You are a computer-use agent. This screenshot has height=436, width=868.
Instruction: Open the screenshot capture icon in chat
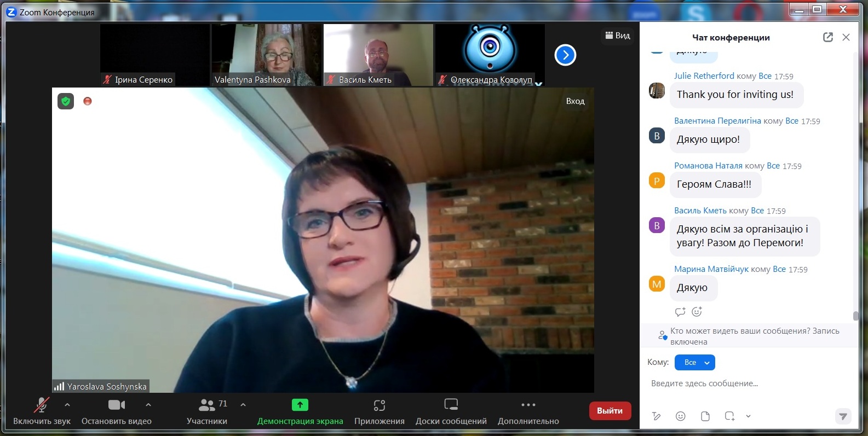pos(729,416)
